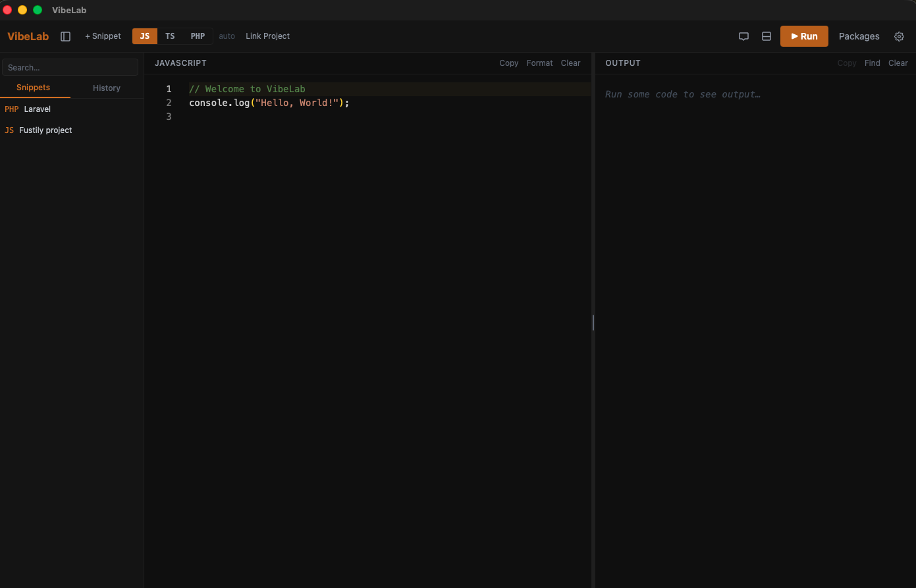Select PHP language toggle

click(198, 36)
